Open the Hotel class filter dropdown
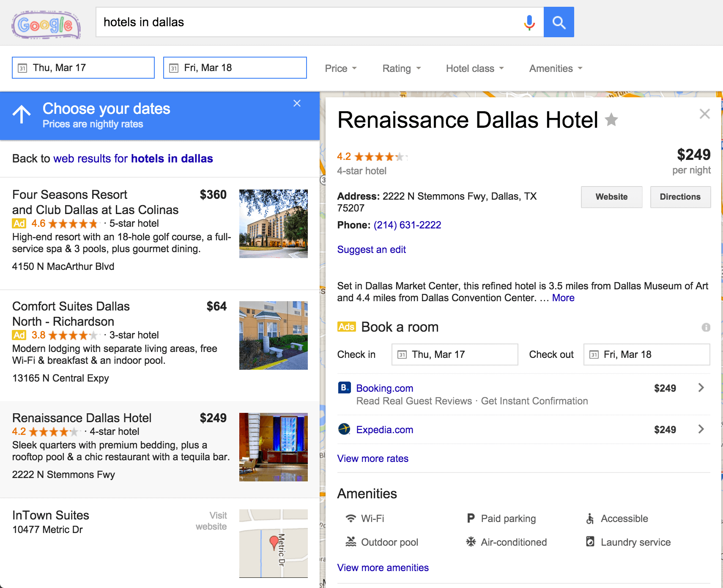Viewport: 723px width, 588px height. [475, 69]
